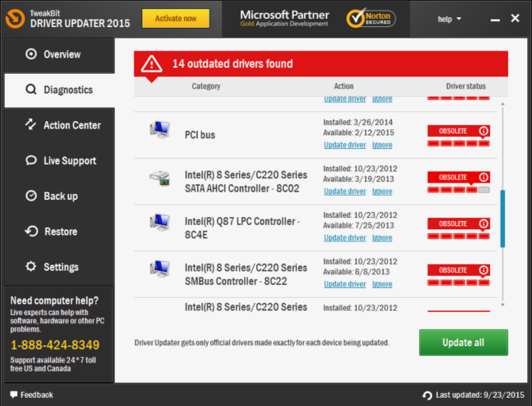The height and width of the screenshot is (406, 532).
Task: Click the scroll up arrow of driver list
Action: 503,104
